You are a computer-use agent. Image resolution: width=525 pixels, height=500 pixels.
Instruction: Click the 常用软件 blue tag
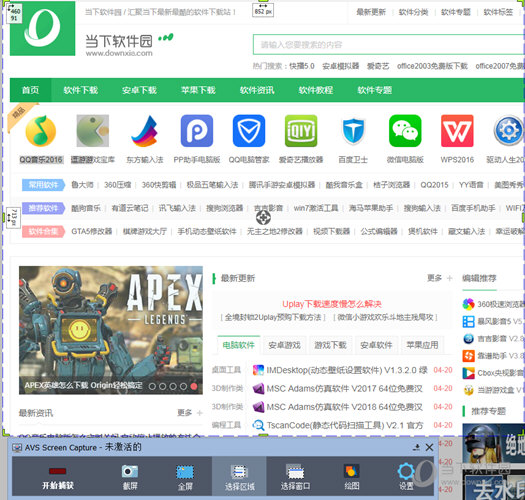click(x=44, y=185)
